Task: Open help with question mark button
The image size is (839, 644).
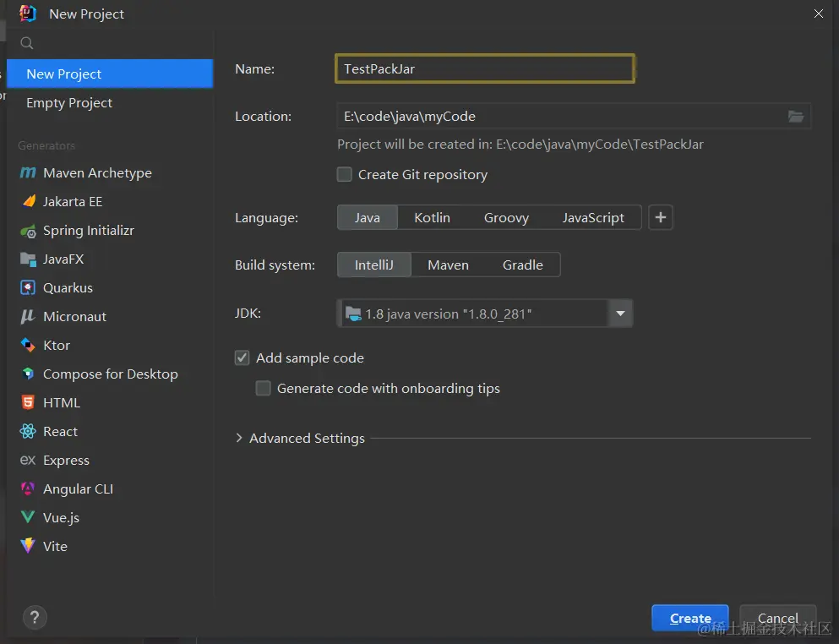Action: click(35, 617)
